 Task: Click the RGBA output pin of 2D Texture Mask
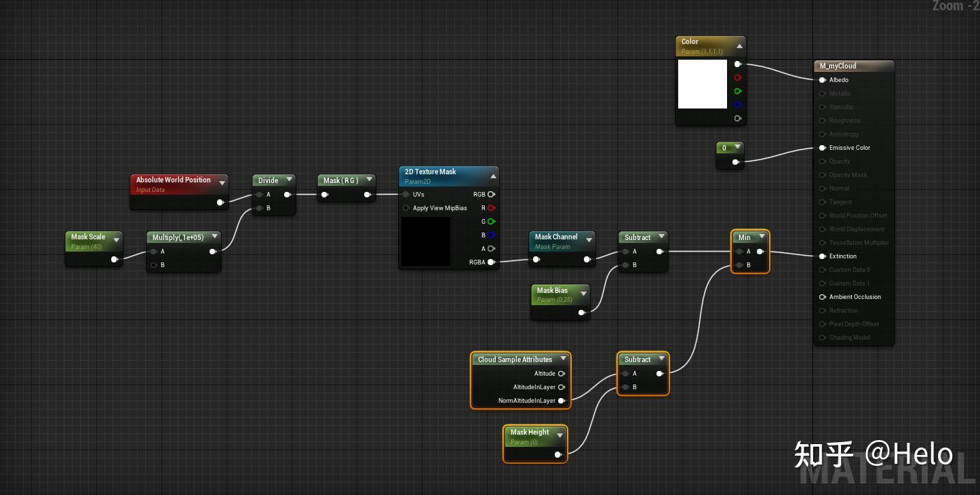point(491,262)
